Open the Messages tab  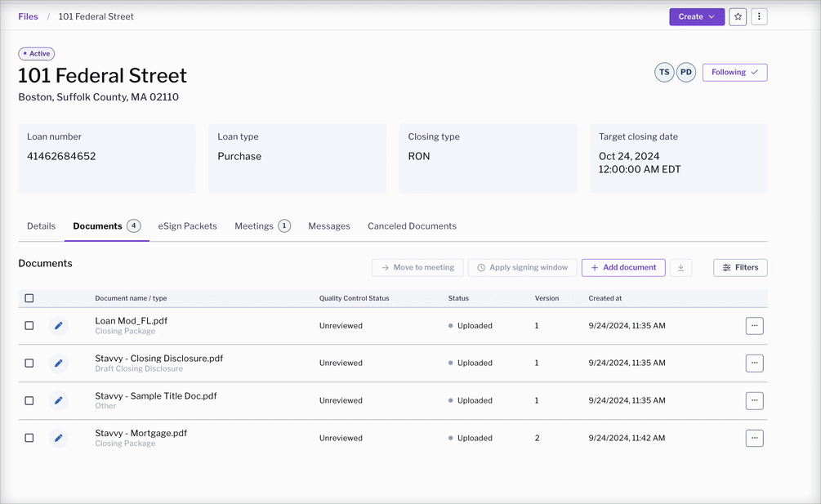coord(329,226)
